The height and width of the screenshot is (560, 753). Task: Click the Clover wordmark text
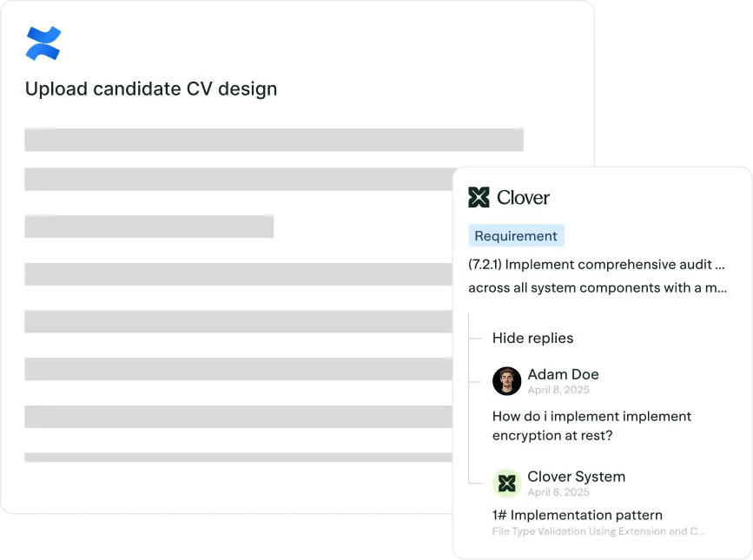(x=524, y=197)
